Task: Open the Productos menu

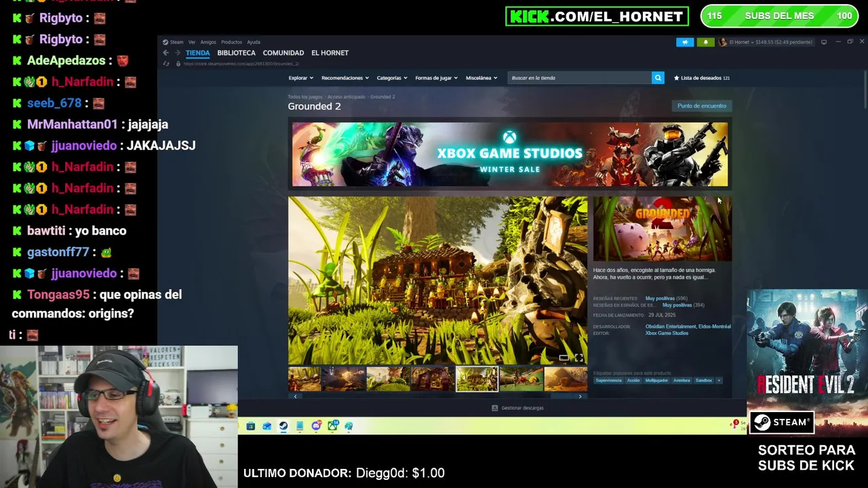Action: [231, 42]
